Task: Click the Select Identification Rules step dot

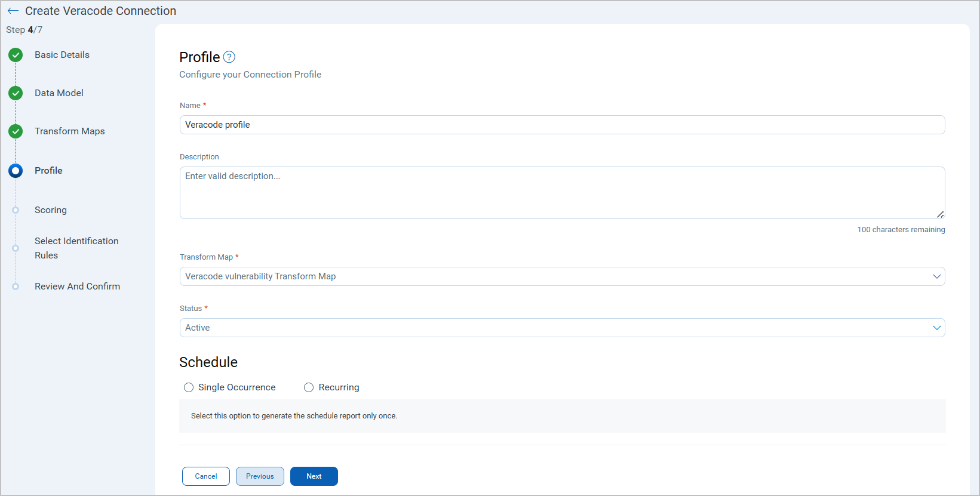Action: 16,248
